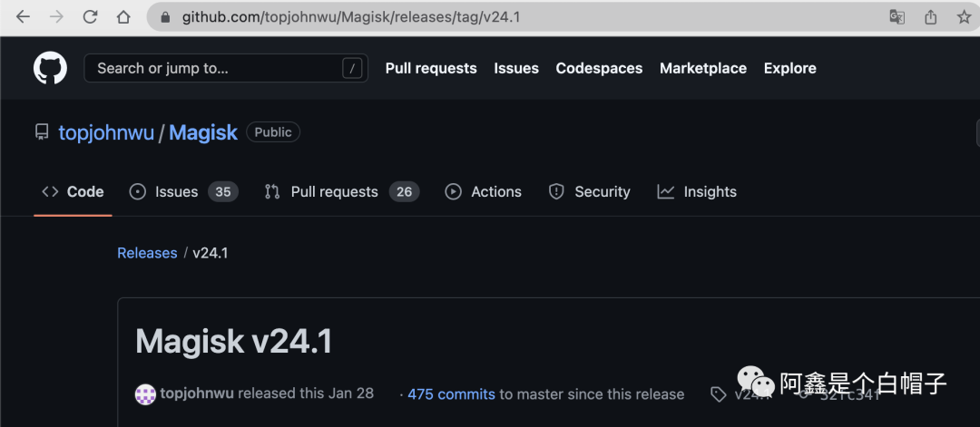
Task: Open the 475 commits link
Action: [x=451, y=394]
